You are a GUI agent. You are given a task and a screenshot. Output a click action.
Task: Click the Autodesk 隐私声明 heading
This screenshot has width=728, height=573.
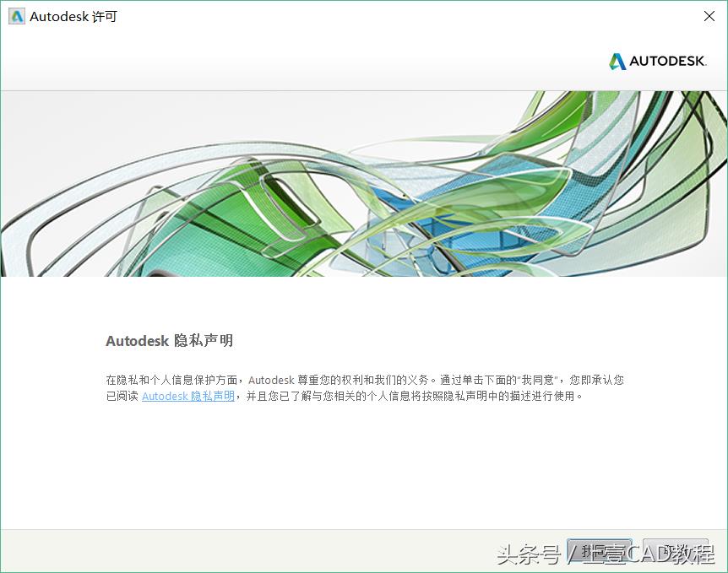point(170,341)
